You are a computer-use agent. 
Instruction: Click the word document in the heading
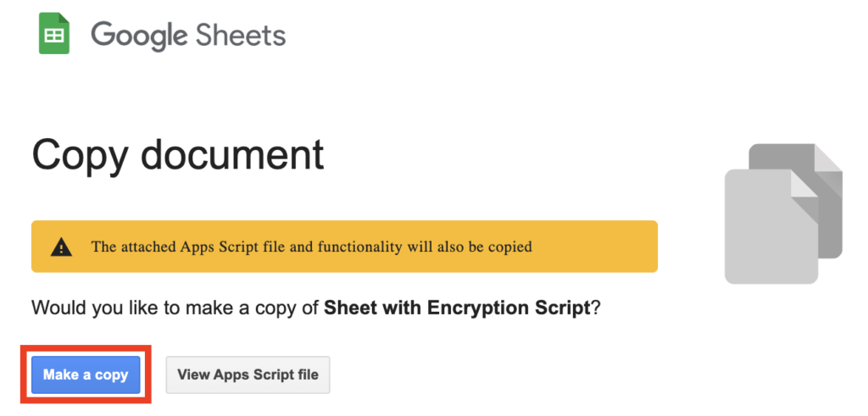(232, 155)
